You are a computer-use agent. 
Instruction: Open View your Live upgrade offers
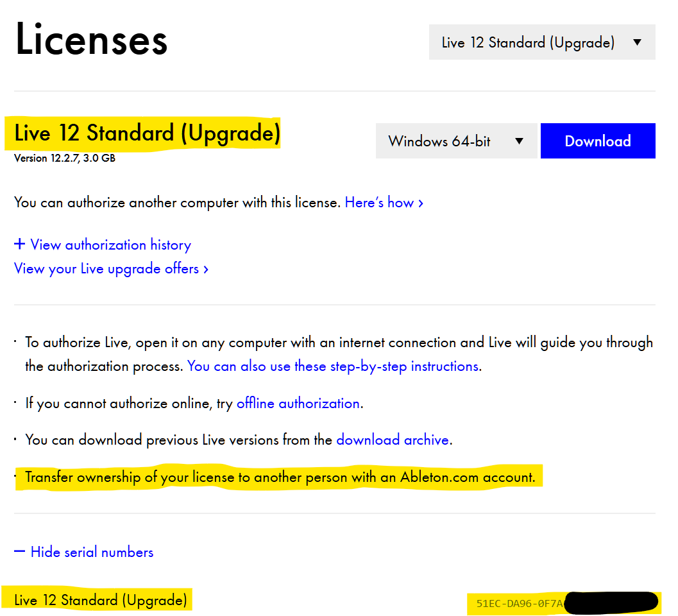(x=106, y=269)
